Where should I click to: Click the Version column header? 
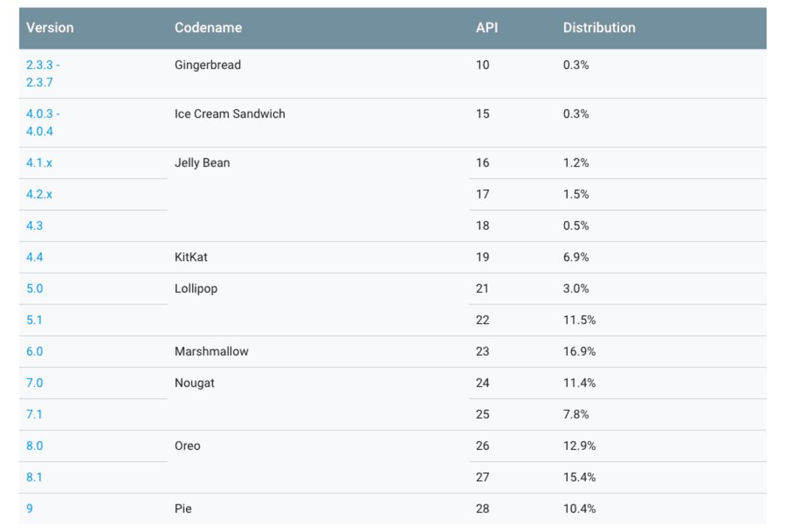point(50,28)
